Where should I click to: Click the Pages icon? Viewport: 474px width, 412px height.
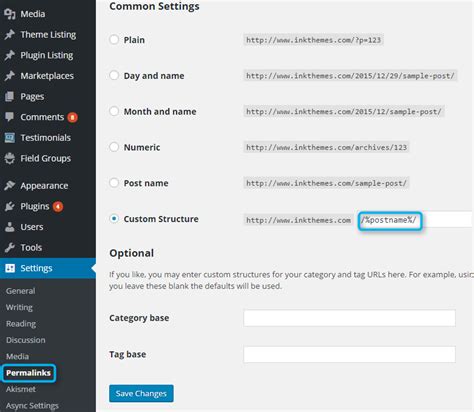coord(10,97)
